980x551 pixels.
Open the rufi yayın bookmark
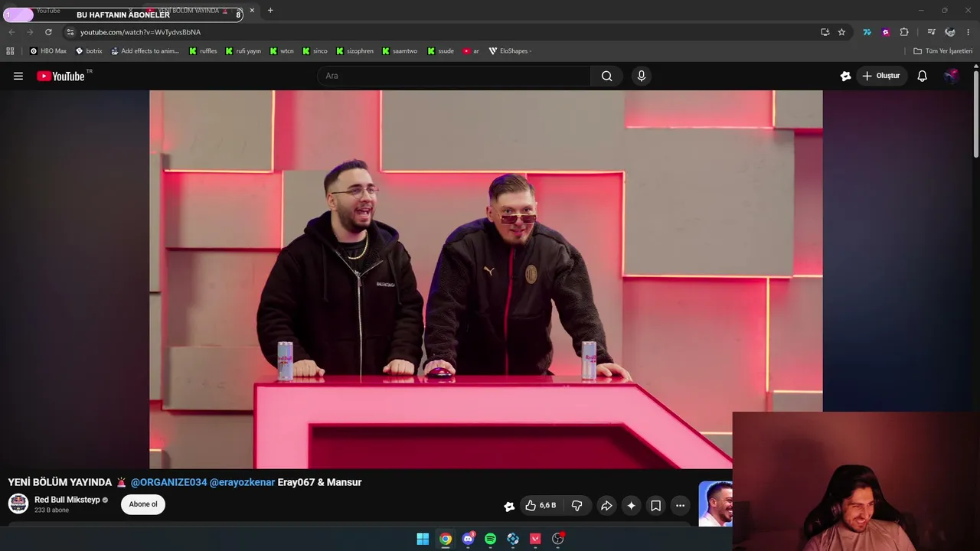[x=243, y=51]
